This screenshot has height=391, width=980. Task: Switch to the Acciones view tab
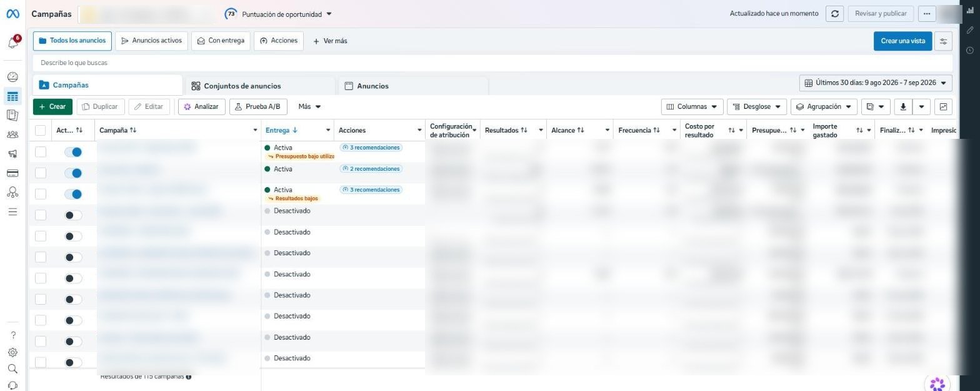[279, 41]
